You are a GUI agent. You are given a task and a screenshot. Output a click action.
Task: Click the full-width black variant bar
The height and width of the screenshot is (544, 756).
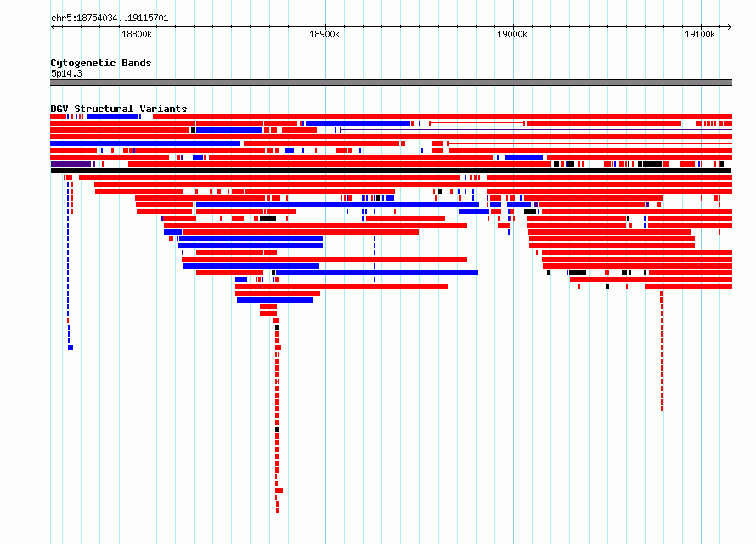(391, 171)
